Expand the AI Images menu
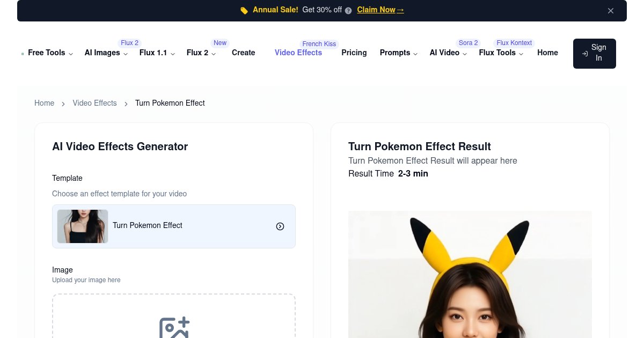644x338 pixels. tap(106, 53)
